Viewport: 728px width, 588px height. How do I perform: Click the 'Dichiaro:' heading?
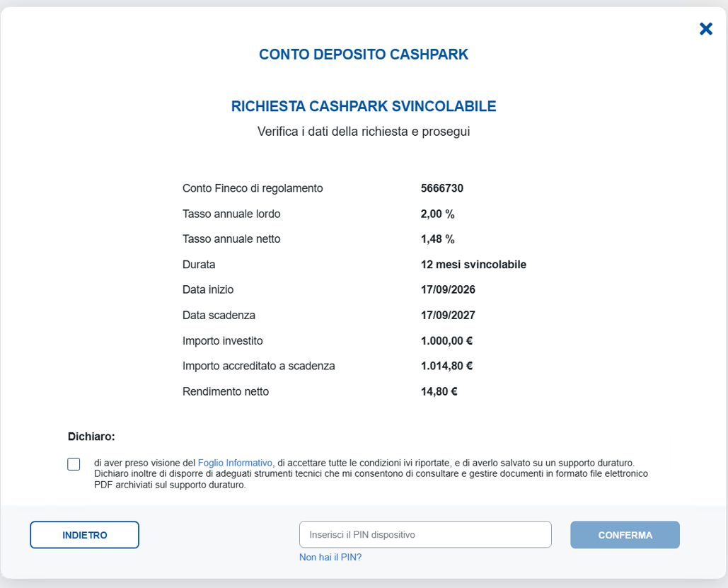point(91,436)
